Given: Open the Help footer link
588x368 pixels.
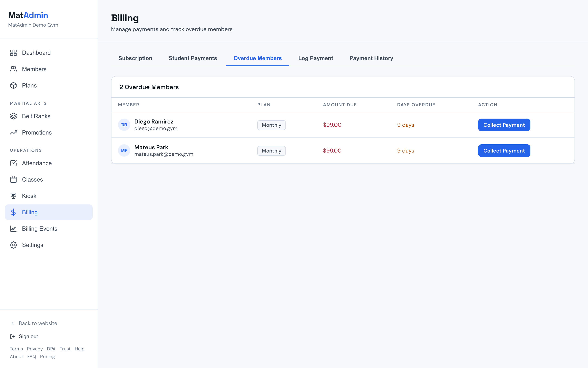Looking at the screenshot, I should coord(79,349).
